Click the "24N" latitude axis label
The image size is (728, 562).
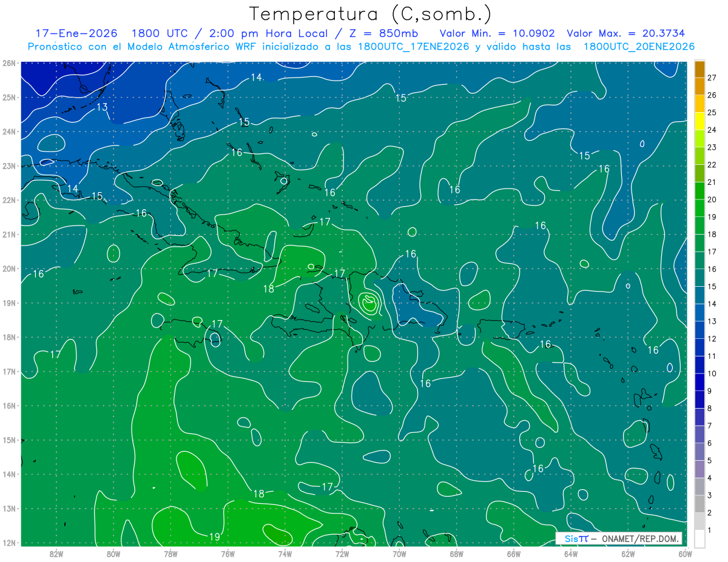[x=8, y=132]
